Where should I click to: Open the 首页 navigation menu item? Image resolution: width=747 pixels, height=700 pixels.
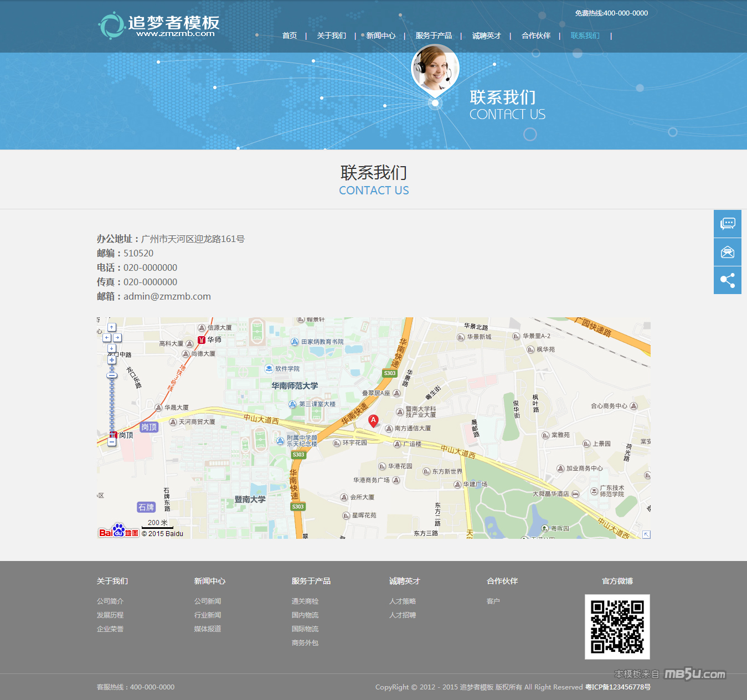290,35
